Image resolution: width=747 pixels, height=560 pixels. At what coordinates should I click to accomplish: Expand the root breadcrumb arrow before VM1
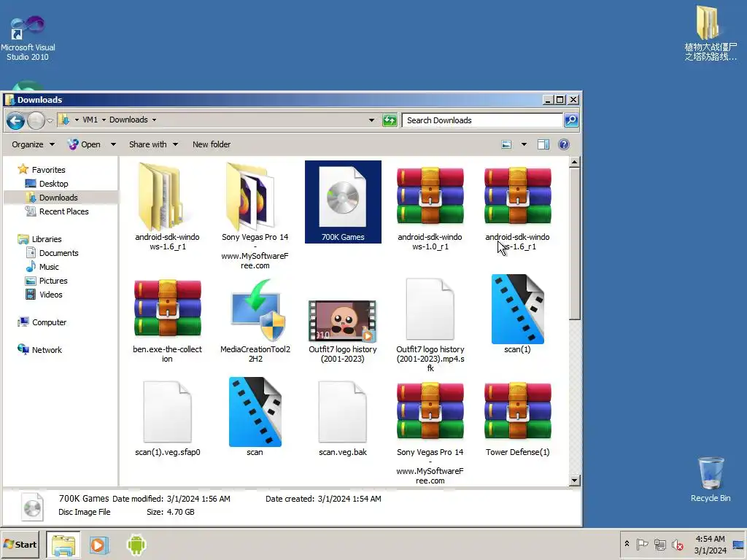[x=77, y=120]
